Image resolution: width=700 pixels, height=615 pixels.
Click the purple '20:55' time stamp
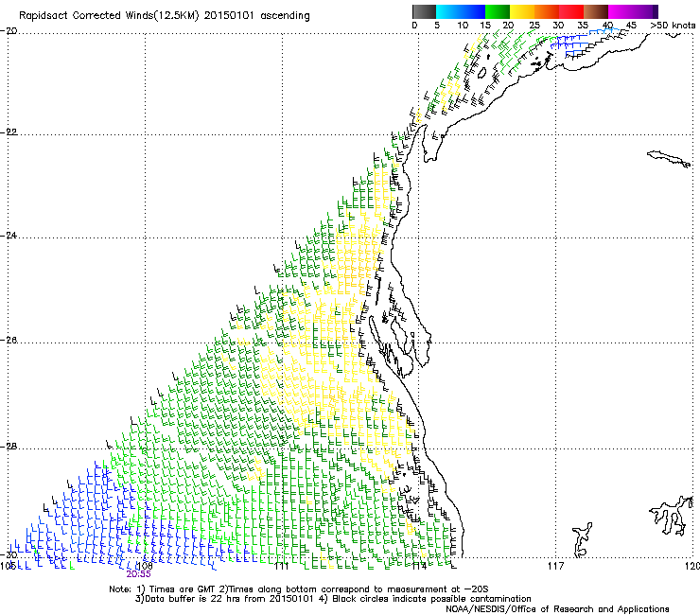(x=138, y=574)
